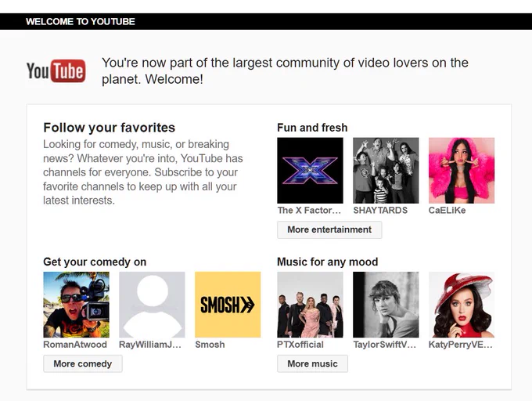
Task: Select the SHAYTARDS channel name link
Action: (380, 211)
